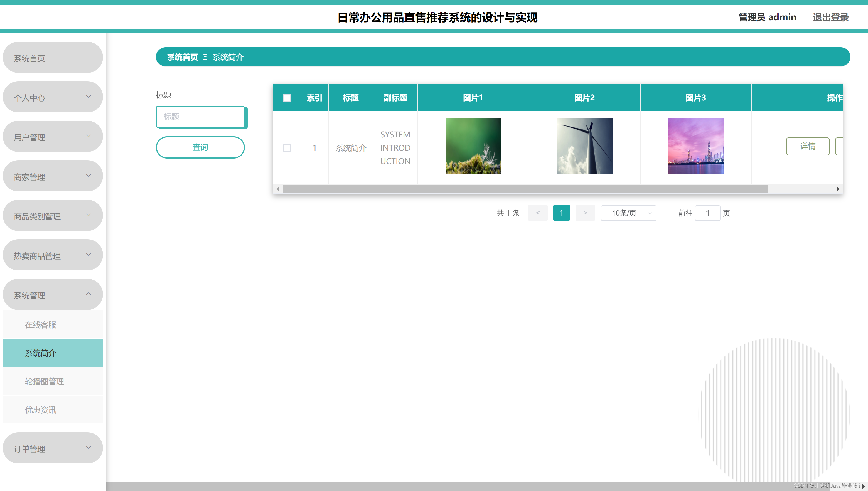The image size is (868, 491).
Task: Click the next page arrow in pagination
Action: click(585, 213)
